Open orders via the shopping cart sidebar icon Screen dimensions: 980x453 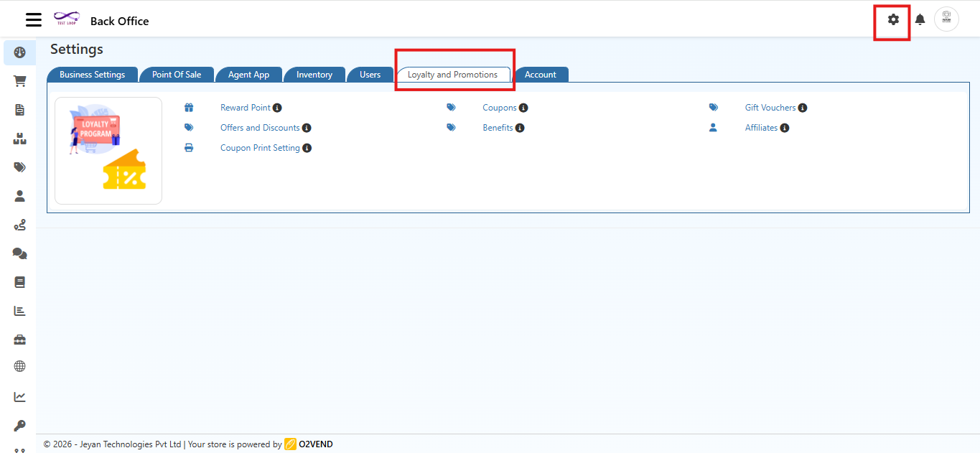[19, 80]
